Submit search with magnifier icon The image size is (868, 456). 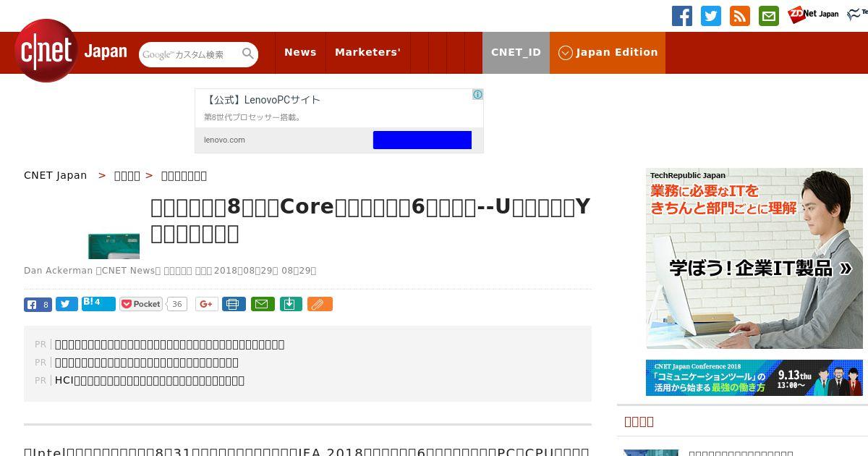click(x=248, y=54)
